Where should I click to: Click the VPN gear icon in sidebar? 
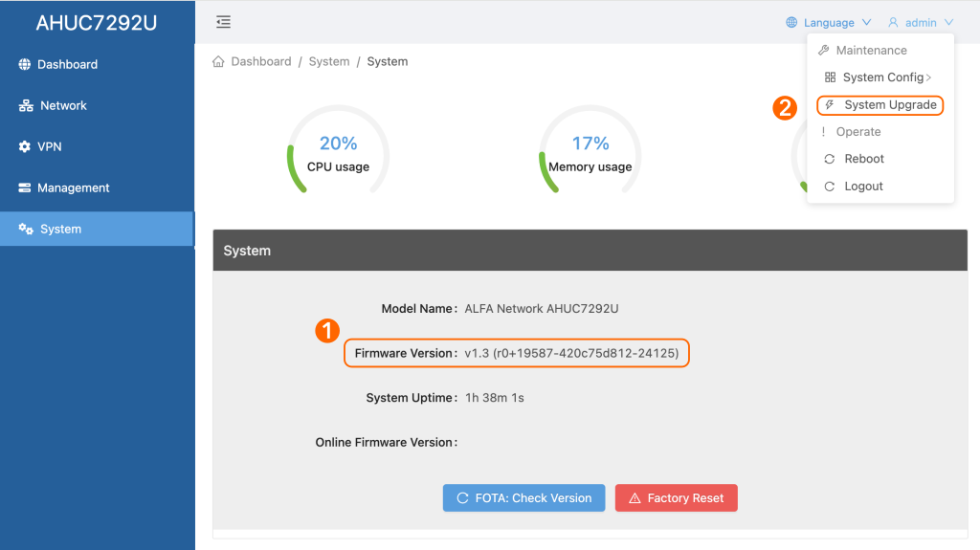click(x=24, y=147)
